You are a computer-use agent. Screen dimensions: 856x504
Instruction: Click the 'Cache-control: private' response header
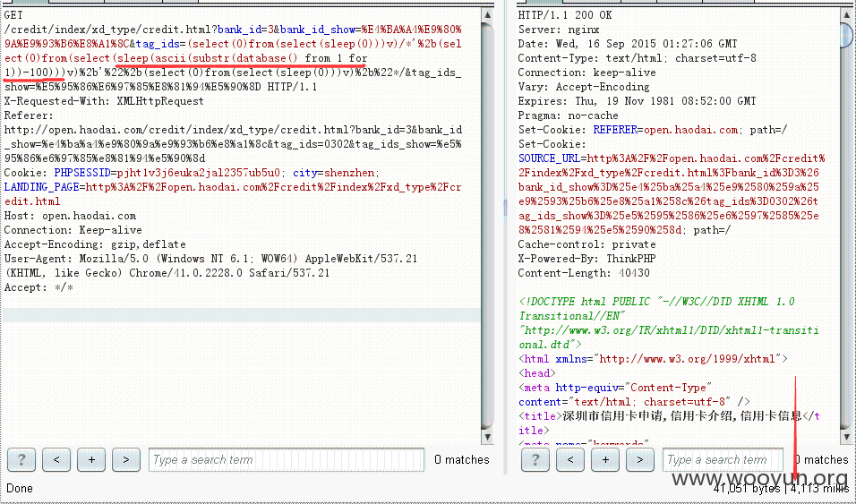point(586,244)
